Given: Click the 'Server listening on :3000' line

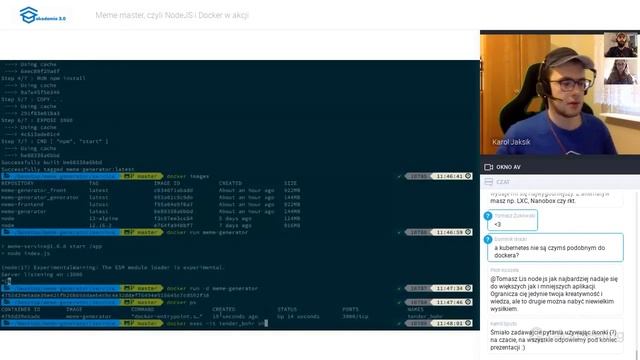Looking at the screenshot, I should tap(42, 275).
